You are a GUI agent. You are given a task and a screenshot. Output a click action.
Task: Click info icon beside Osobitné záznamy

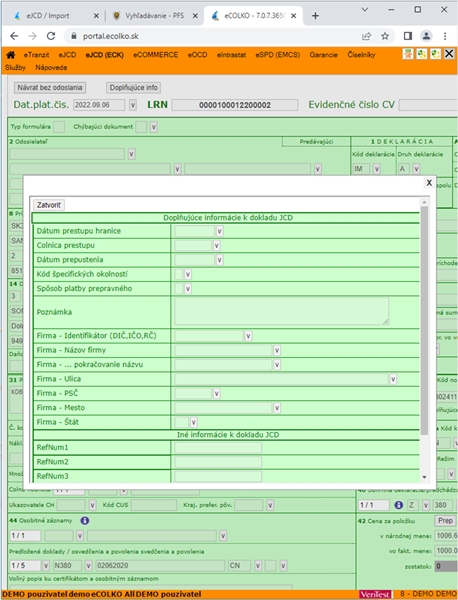(85, 520)
